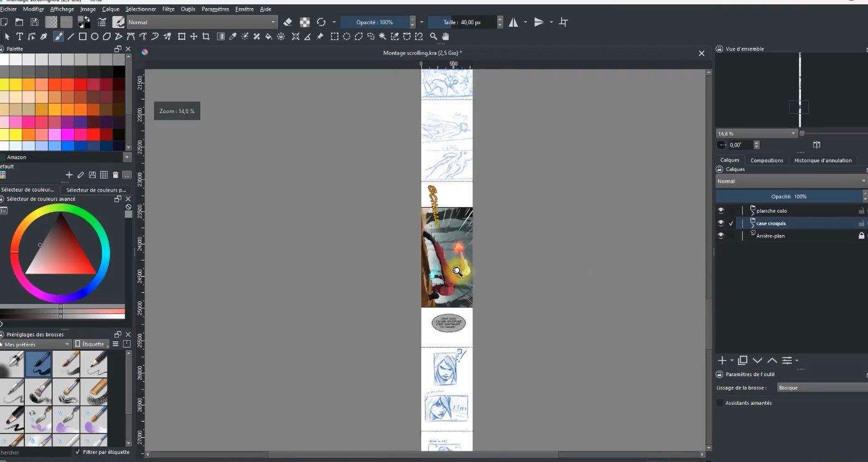Click the Move layer down arrow
The image size is (868, 462).
click(x=757, y=360)
